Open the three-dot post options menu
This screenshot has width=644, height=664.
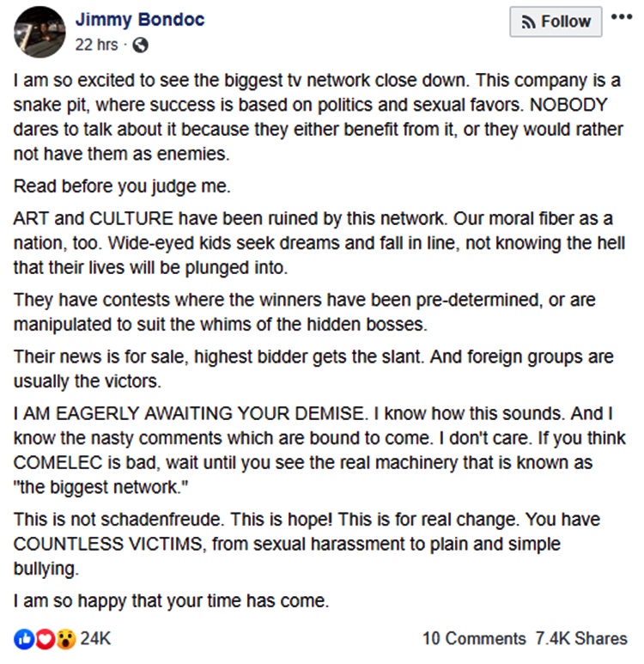(622, 17)
